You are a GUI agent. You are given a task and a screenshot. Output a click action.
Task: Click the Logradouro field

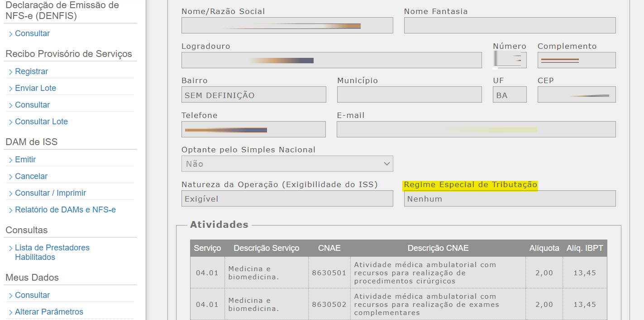(332, 60)
